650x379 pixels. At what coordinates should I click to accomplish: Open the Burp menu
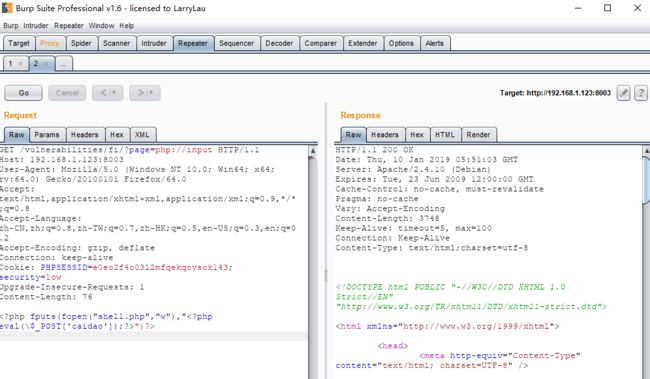(x=11, y=26)
